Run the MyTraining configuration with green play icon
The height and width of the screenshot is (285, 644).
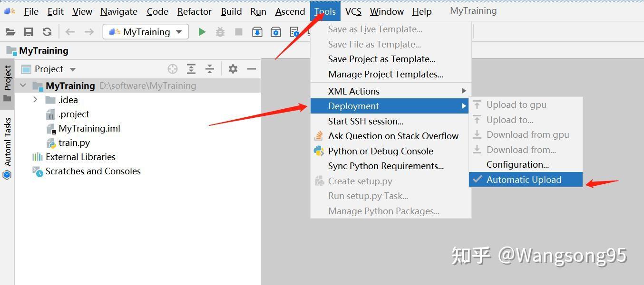coord(202,32)
